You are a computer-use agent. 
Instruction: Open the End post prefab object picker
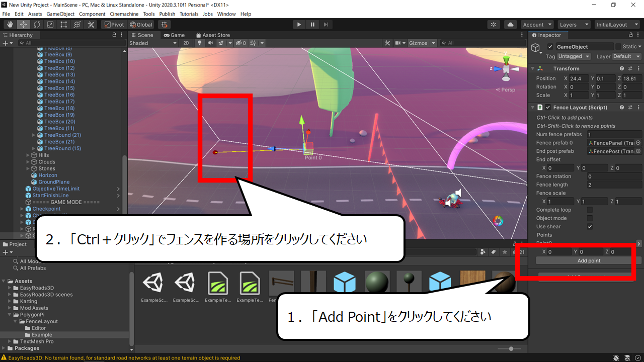pos(638,151)
